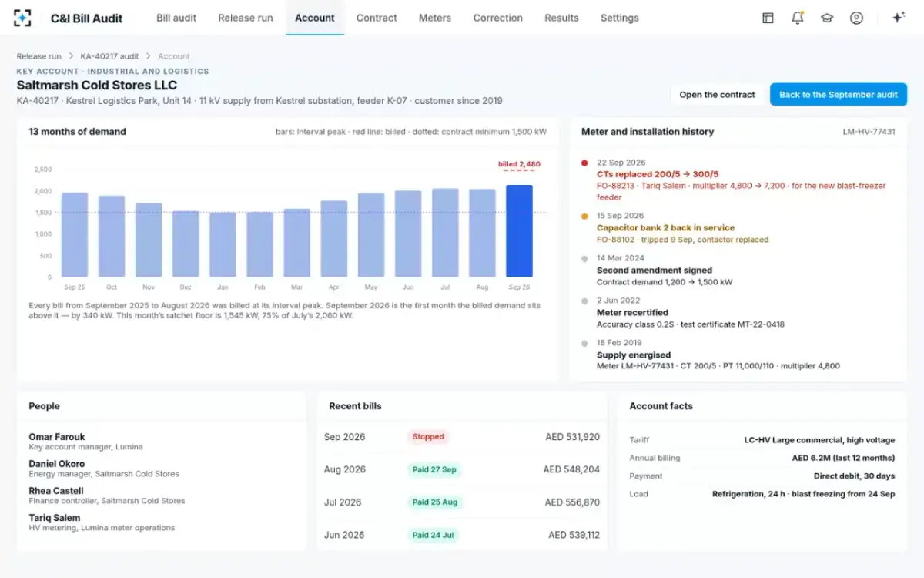
Task: Open the Sep 2026 bill row
Action: [462, 437]
